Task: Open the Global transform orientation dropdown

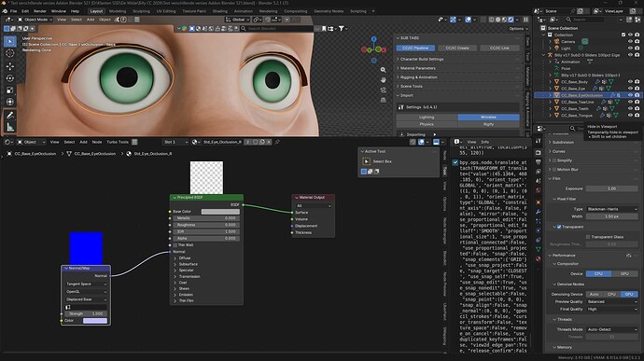Action: 237,20
